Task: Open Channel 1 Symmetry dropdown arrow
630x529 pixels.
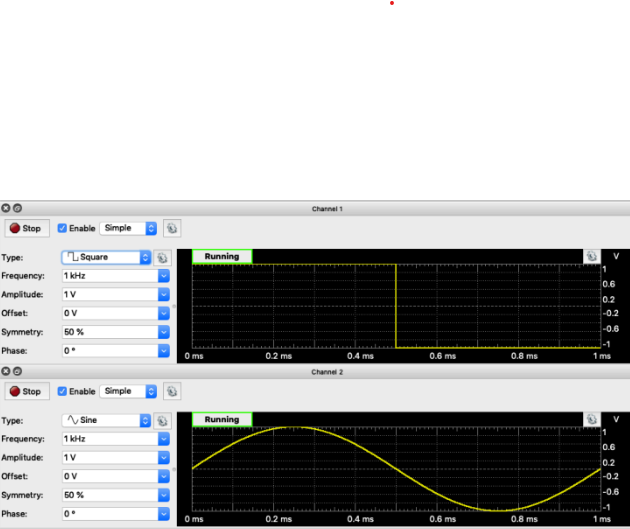Action: tap(164, 332)
